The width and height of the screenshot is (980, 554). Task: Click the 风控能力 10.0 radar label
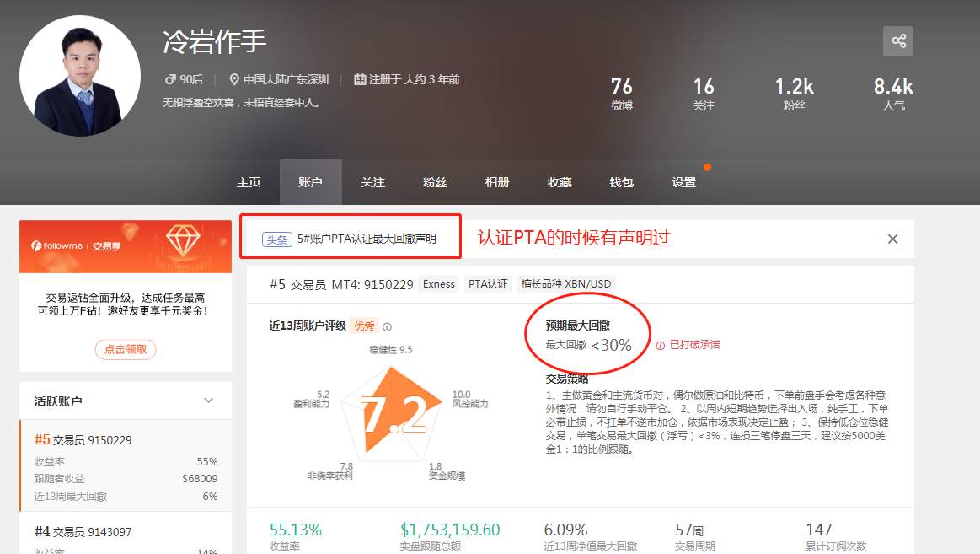point(470,399)
